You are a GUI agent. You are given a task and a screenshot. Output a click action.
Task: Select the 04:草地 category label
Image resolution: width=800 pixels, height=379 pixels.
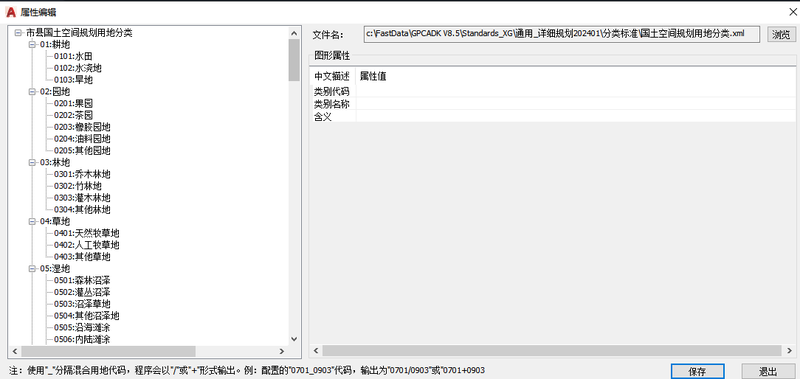(55, 221)
